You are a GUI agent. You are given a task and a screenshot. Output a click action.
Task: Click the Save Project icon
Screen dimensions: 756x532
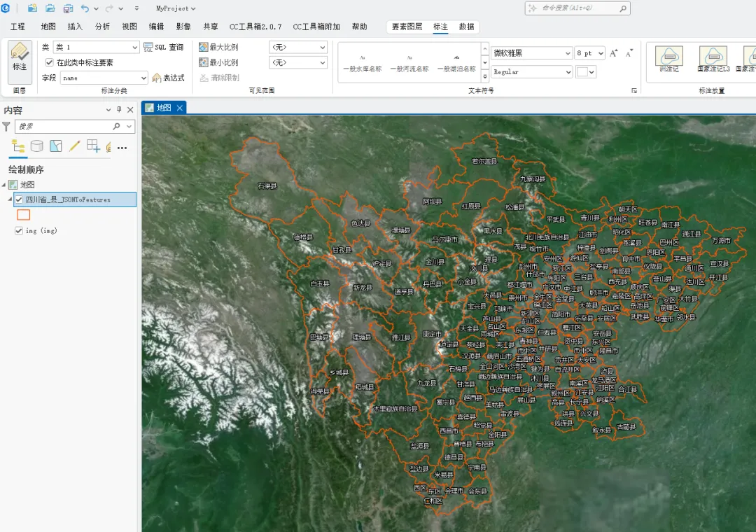point(68,8)
